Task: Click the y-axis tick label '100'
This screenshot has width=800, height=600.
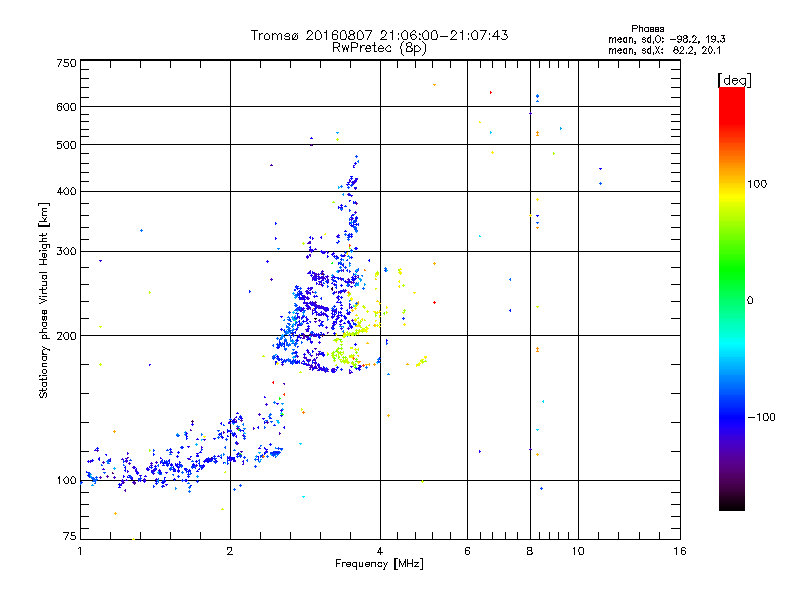Action: [67, 481]
